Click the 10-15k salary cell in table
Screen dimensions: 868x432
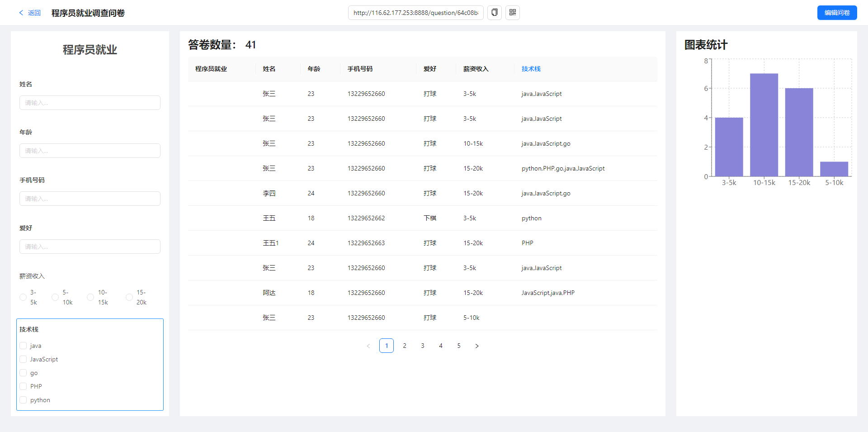point(473,143)
